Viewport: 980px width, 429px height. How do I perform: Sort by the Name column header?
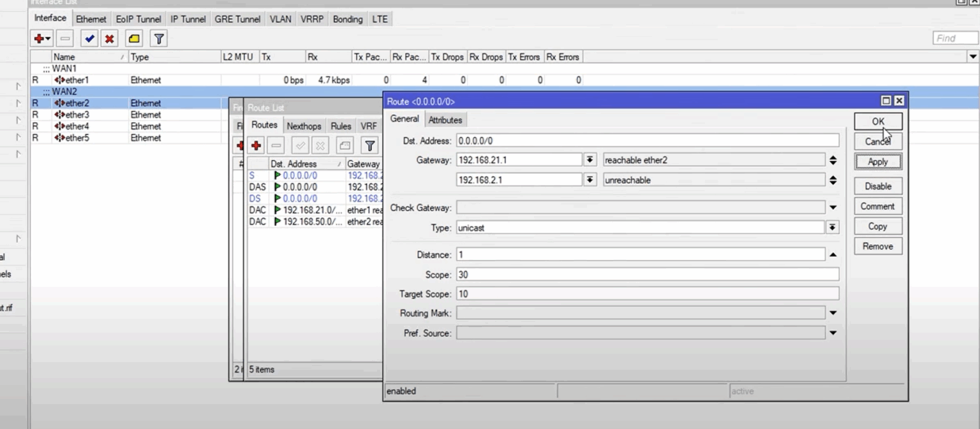(x=89, y=57)
